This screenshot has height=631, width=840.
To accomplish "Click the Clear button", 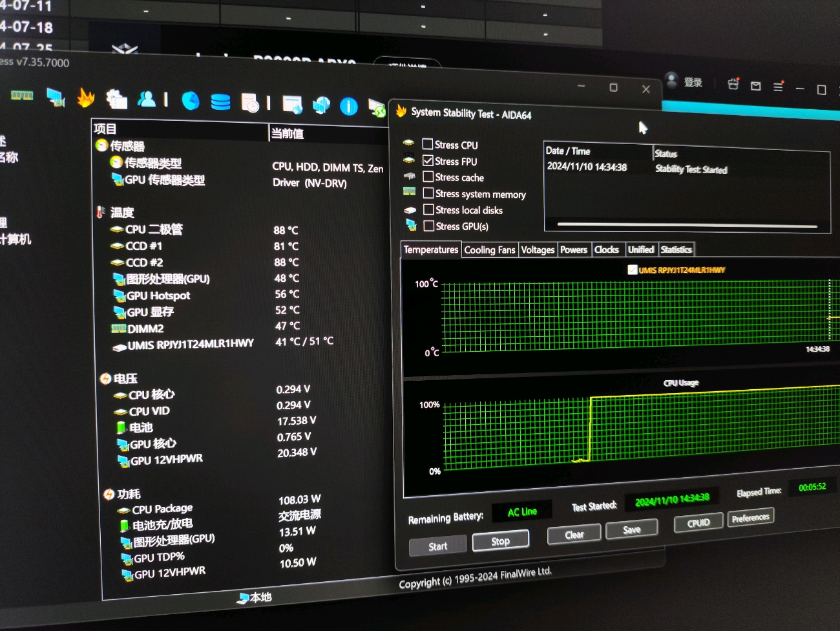I will (574, 535).
